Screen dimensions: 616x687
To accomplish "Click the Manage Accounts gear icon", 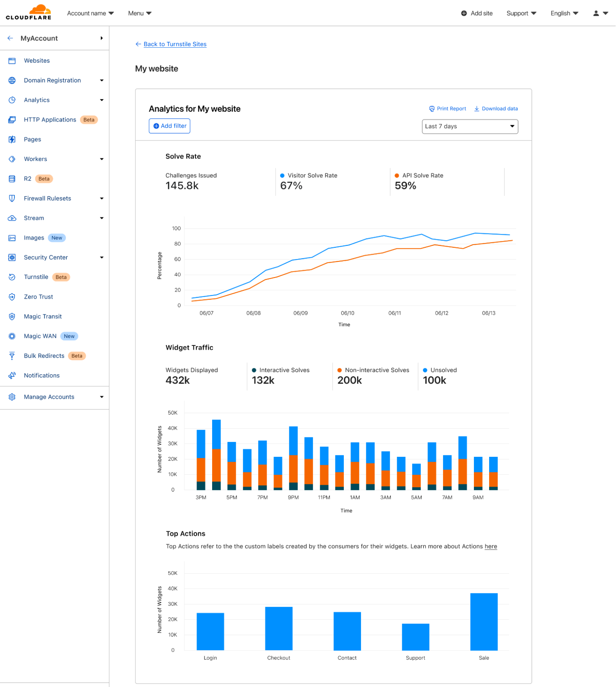I will [x=12, y=397].
